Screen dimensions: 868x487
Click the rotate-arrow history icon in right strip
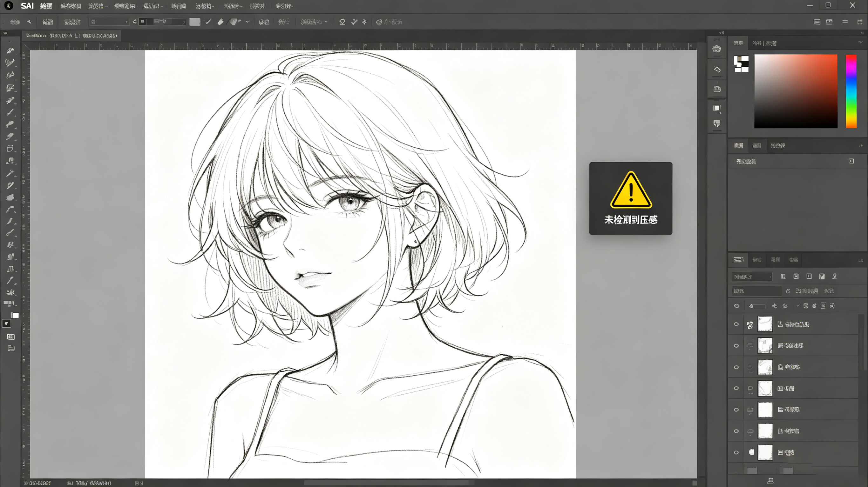pos(717,70)
